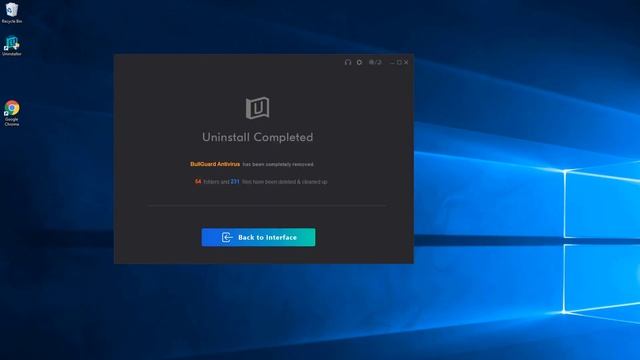Click the blue "231" files count

(235, 182)
